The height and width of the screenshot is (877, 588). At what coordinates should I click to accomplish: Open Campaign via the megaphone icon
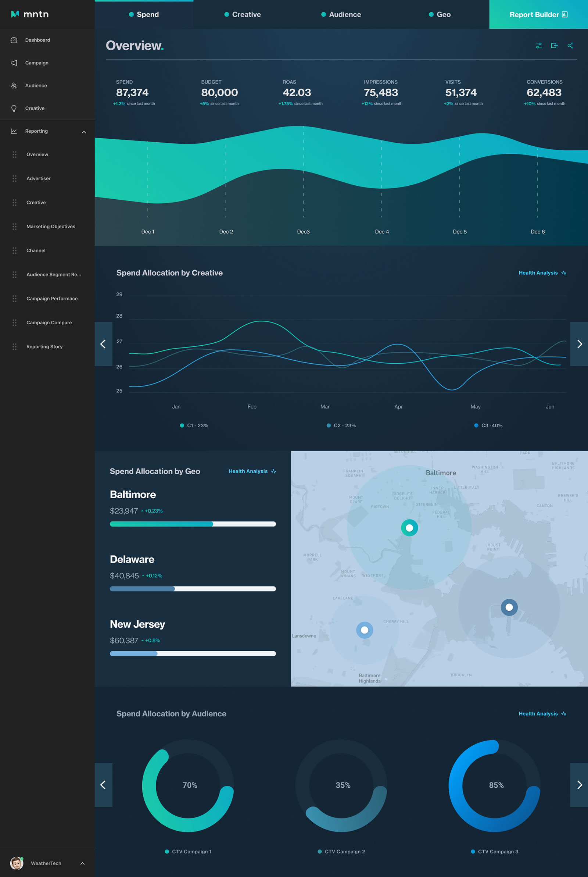click(14, 63)
